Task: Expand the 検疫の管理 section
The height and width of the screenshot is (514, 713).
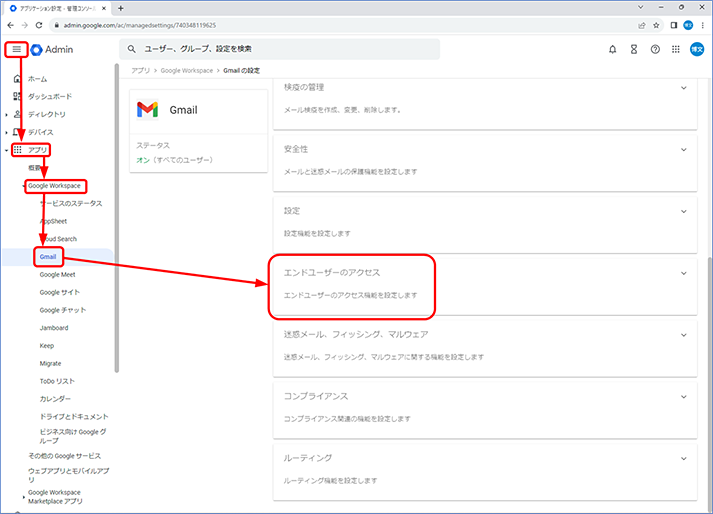Action: (x=683, y=88)
